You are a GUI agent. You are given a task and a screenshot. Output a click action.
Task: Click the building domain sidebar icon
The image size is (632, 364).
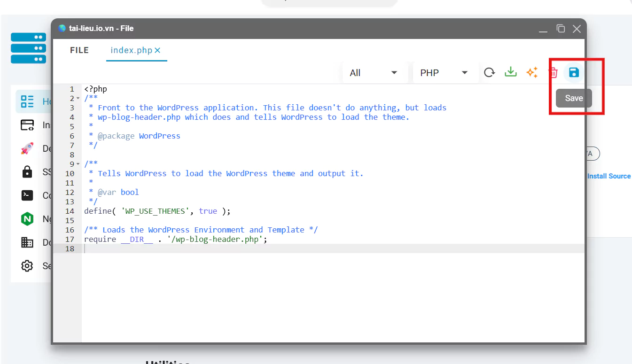(27, 242)
